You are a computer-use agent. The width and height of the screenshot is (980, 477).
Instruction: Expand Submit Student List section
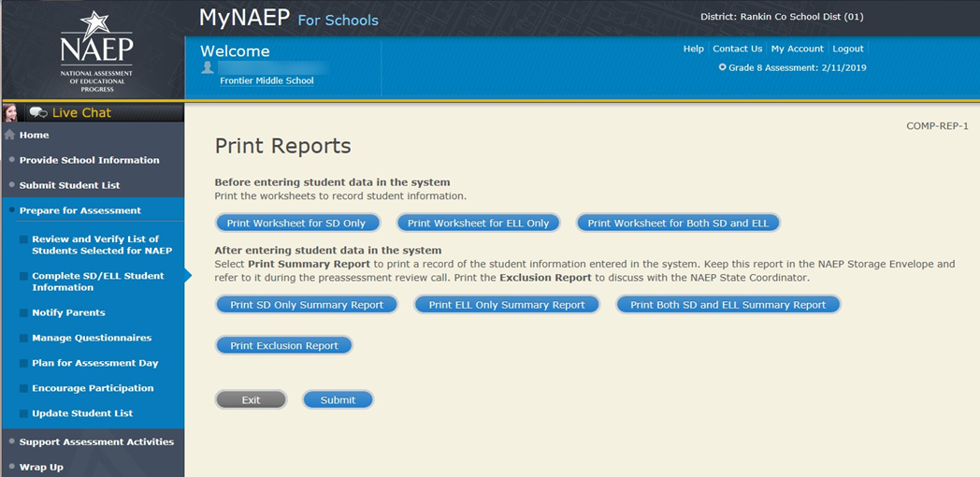(x=69, y=185)
